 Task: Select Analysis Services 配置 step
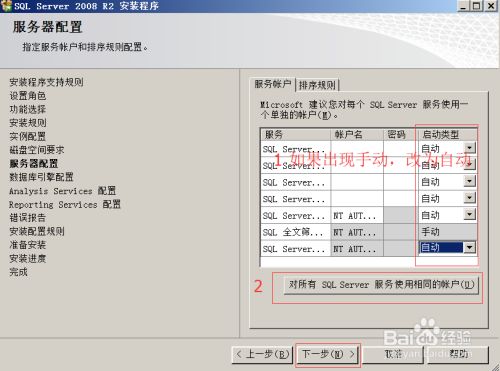(x=62, y=191)
